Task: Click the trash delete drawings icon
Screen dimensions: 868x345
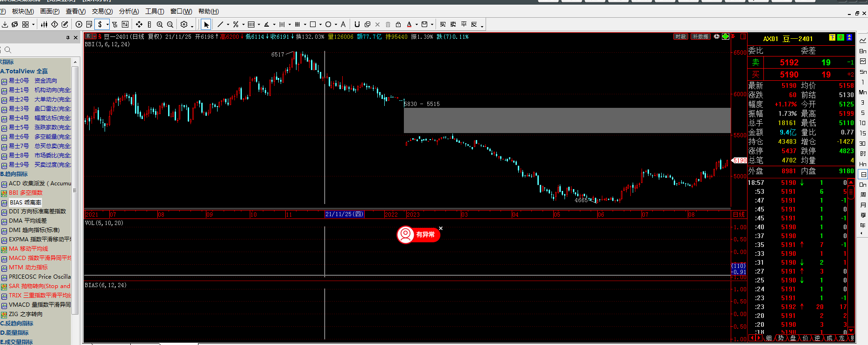Action: tap(388, 24)
